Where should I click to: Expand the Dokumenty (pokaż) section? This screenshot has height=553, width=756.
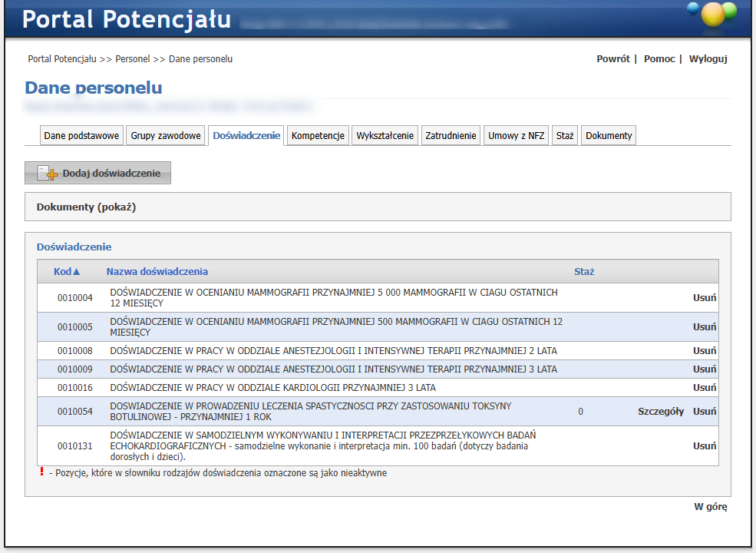click(x=86, y=207)
